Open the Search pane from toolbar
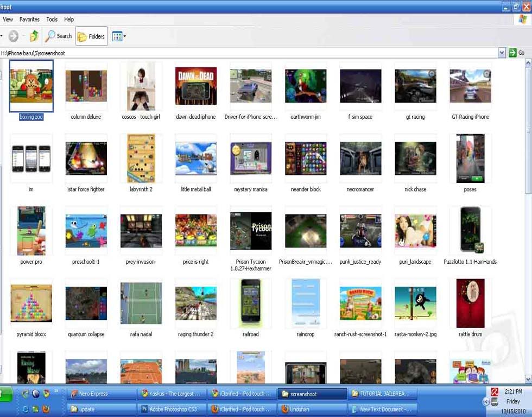The width and height of the screenshot is (532, 417). point(59,36)
